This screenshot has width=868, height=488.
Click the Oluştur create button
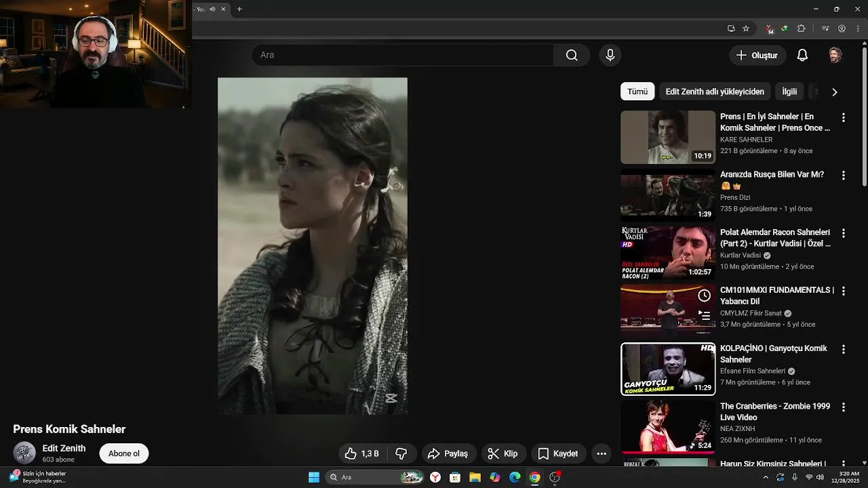click(757, 55)
